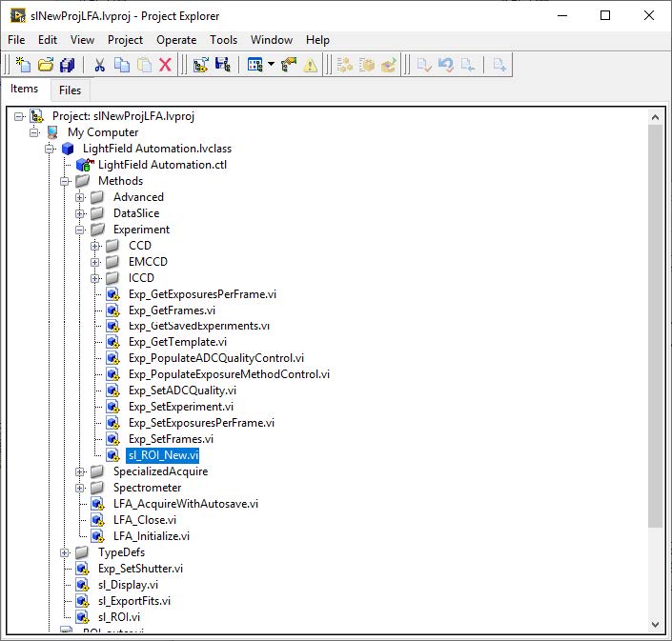Click the Save All toolbar icon
The height and width of the screenshot is (641, 672).
pos(68,65)
